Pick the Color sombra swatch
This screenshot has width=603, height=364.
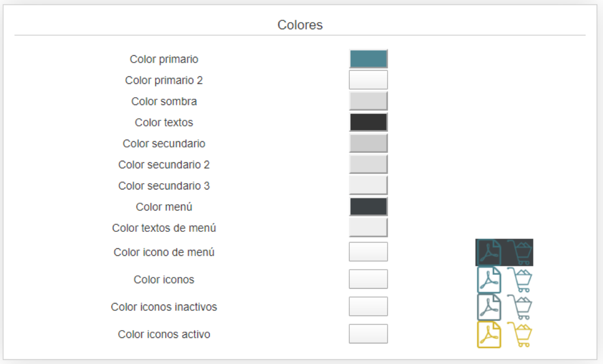[x=368, y=101]
